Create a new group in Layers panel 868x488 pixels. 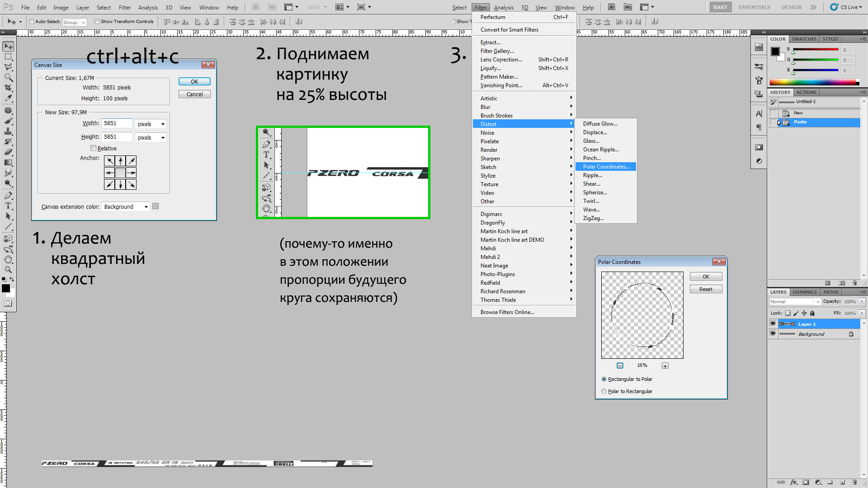pyautogui.click(x=830, y=482)
